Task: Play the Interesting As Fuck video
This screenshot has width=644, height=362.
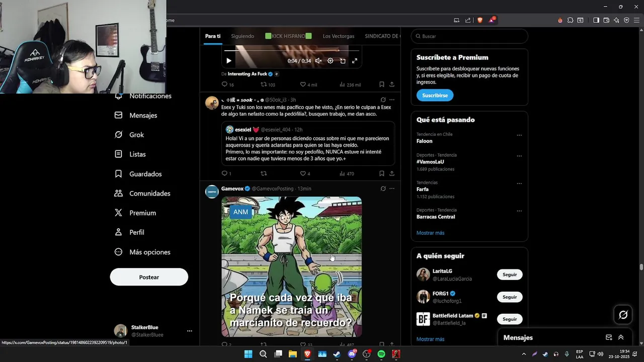Action: pyautogui.click(x=229, y=61)
